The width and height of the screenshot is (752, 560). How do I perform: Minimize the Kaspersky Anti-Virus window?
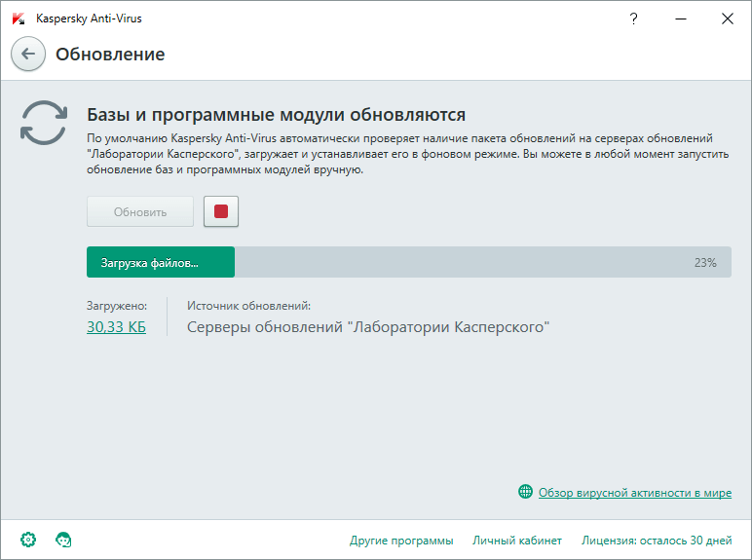click(681, 19)
